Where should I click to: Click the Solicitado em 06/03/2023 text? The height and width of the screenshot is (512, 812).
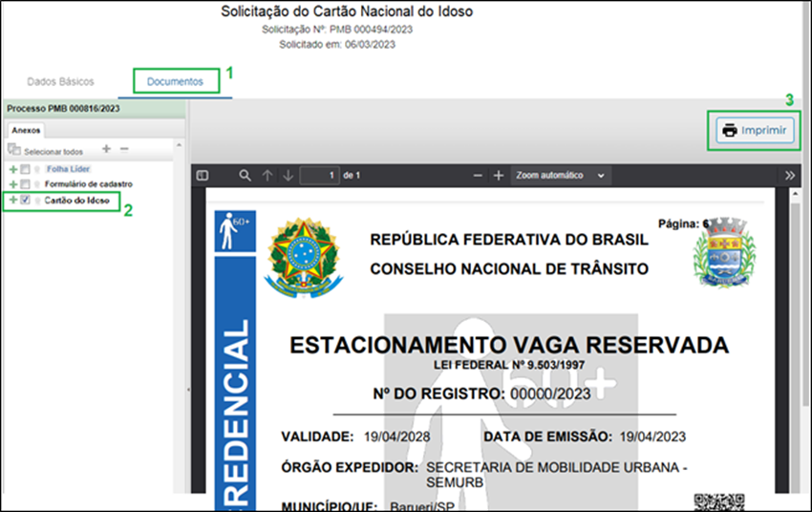pos(337,45)
